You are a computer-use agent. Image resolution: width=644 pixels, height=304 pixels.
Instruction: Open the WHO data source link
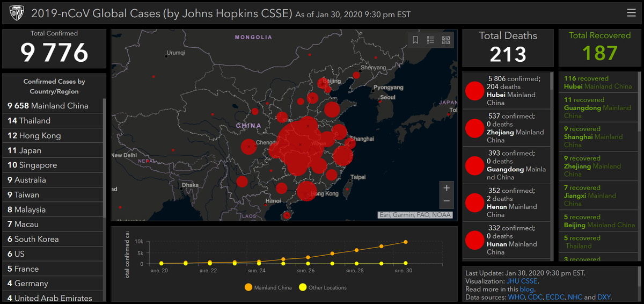tap(516, 297)
